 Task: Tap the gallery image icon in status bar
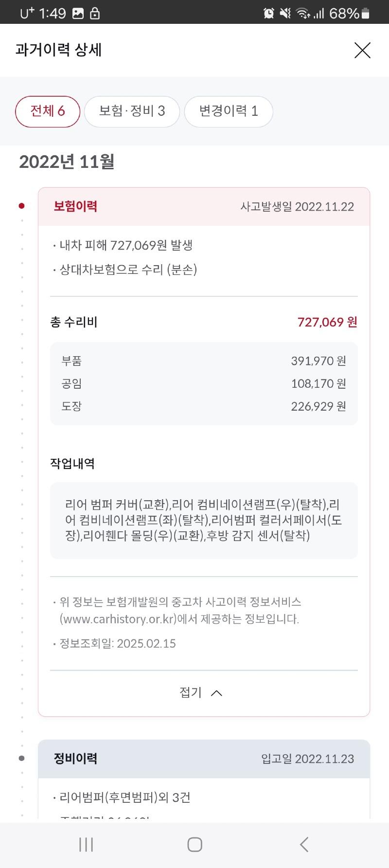(78, 14)
